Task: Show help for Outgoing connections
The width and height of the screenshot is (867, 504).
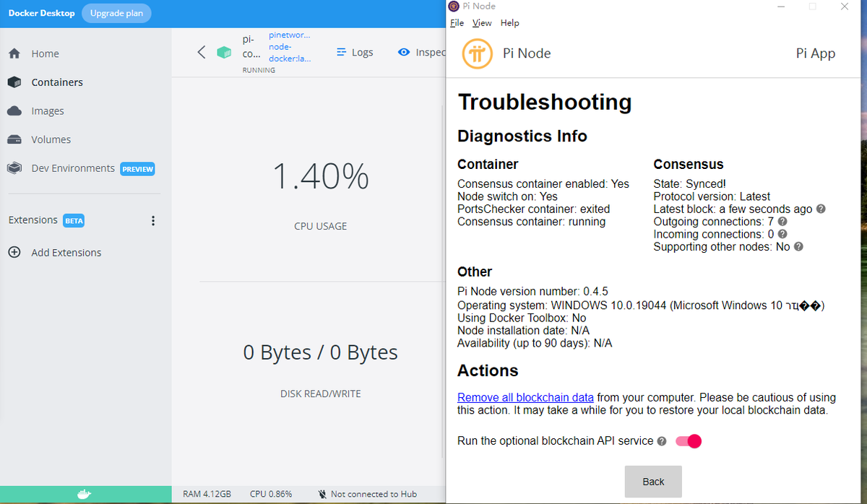Action: (x=782, y=222)
